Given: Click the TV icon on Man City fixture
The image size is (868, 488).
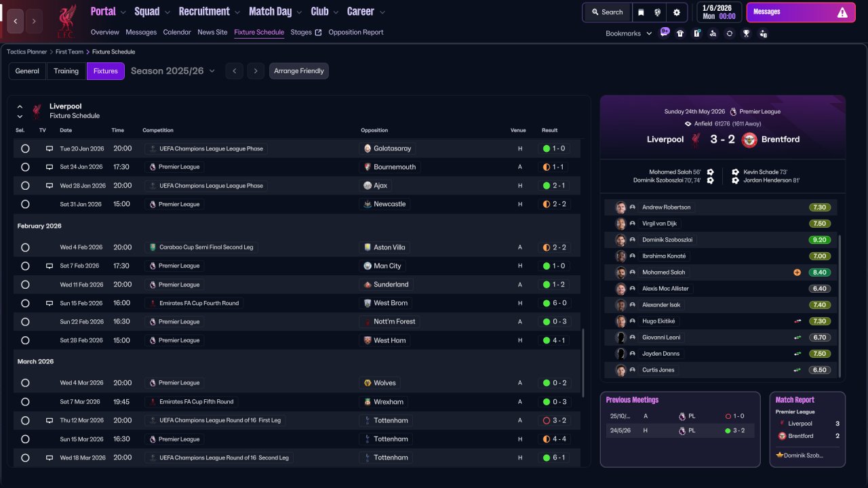Looking at the screenshot, I should pyautogui.click(x=50, y=266).
